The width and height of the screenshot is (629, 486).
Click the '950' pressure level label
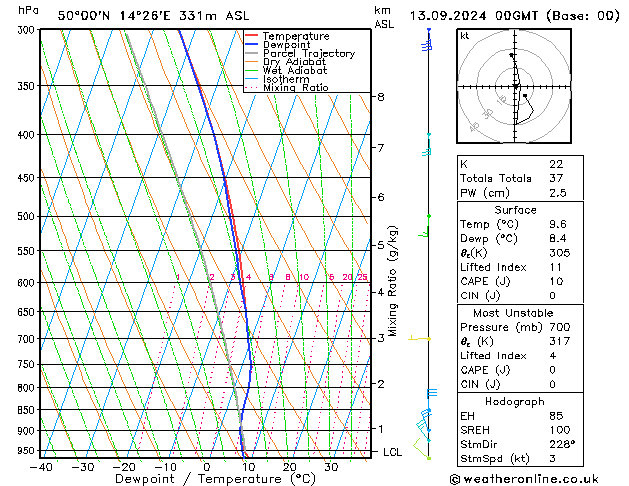point(28,451)
